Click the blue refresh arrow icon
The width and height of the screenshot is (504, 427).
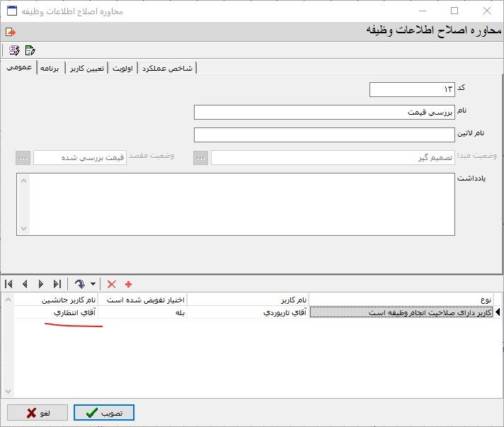(x=80, y=284)
